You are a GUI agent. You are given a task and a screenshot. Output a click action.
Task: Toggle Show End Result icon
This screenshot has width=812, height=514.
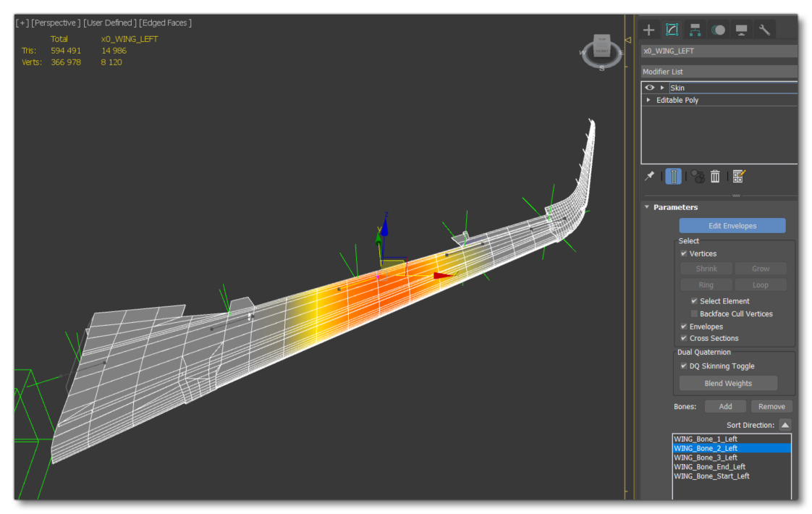(673, 177)
